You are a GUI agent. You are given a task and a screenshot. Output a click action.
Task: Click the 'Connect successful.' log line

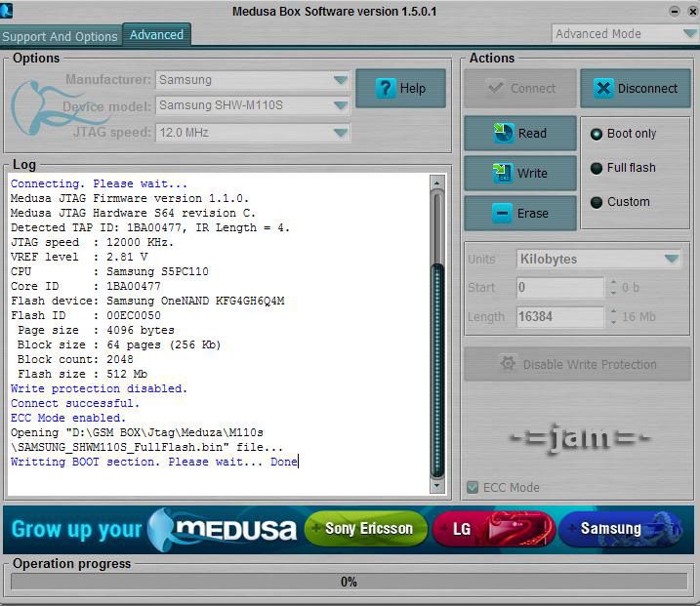click(75, 403)
